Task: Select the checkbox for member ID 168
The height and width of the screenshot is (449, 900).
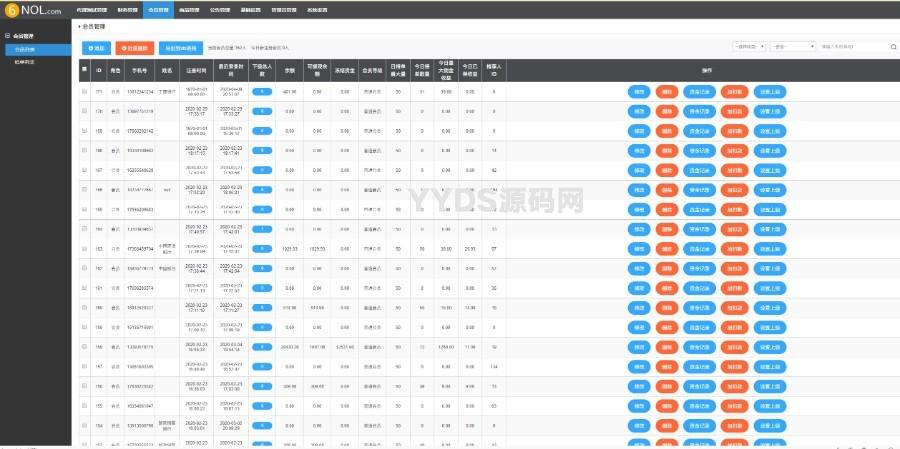Action: (84, 151)
